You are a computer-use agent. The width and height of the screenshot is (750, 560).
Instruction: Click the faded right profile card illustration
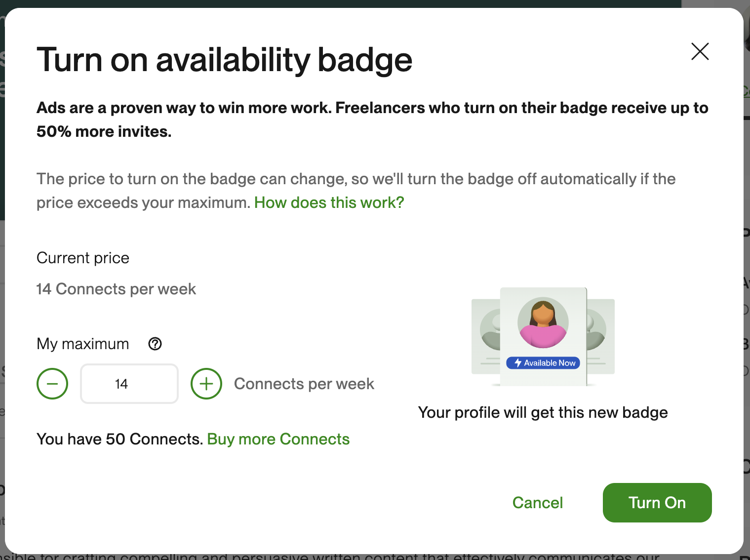point(601,337)
